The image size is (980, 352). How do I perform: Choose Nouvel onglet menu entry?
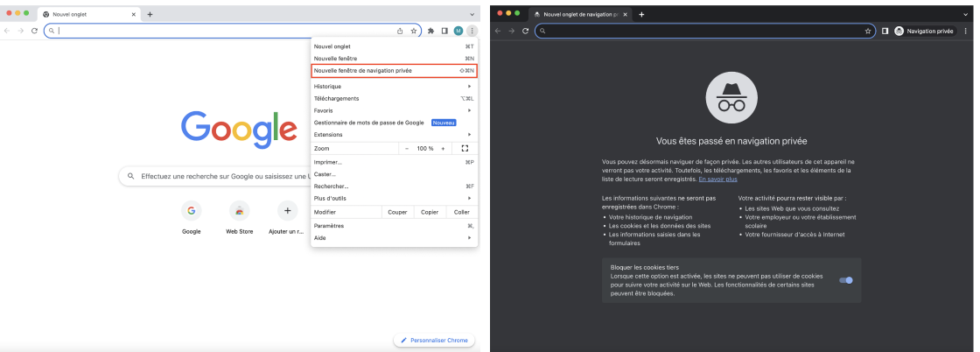pyautogui.click(x=395, y=46)
